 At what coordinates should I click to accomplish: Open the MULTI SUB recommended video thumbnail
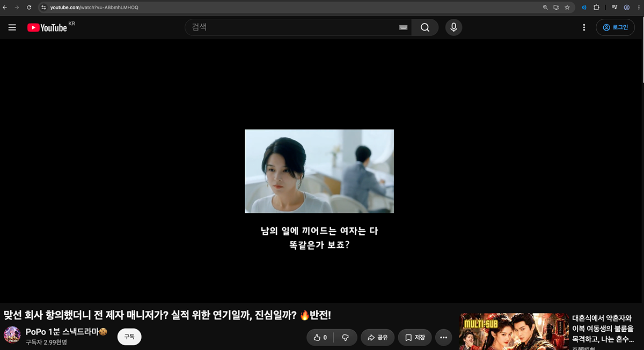(x=514, y=331)
